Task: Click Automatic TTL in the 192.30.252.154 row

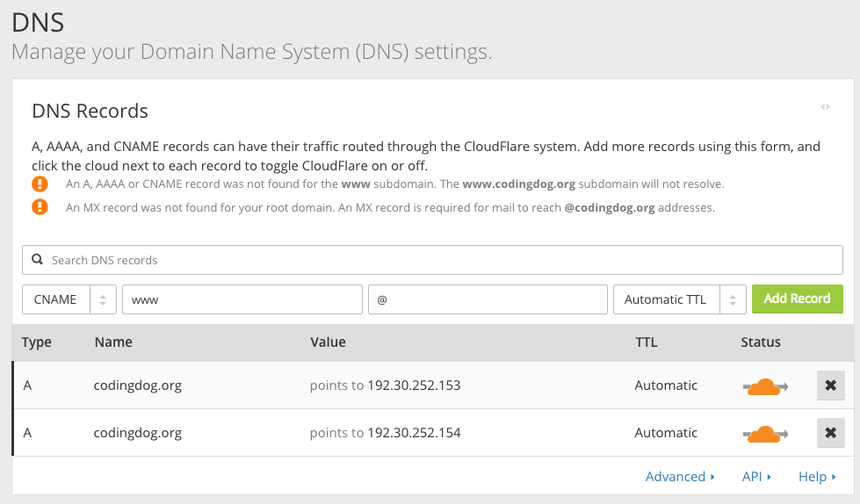Action: 666,433
